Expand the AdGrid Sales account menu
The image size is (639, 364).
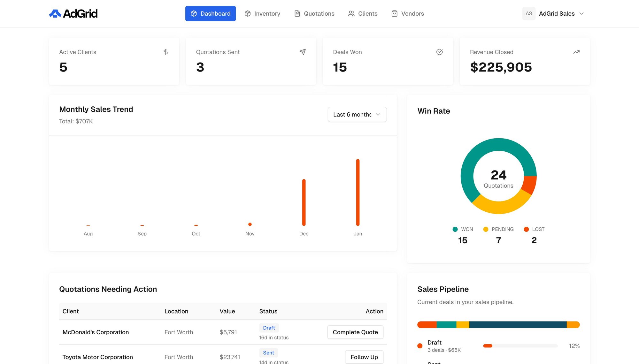click(x=556, y=13)
